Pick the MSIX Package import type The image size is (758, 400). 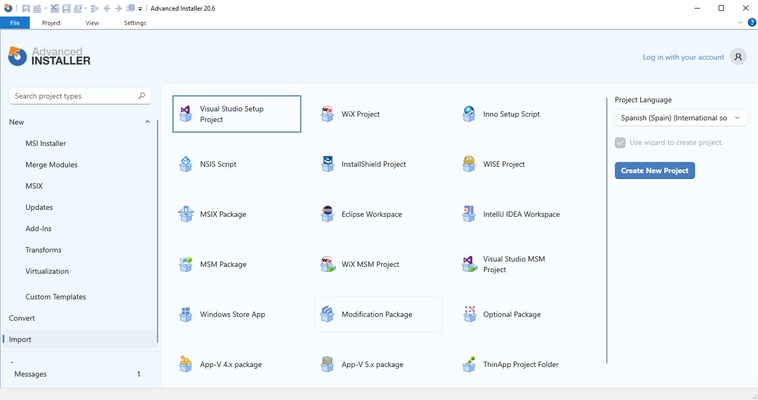(236, 214)
